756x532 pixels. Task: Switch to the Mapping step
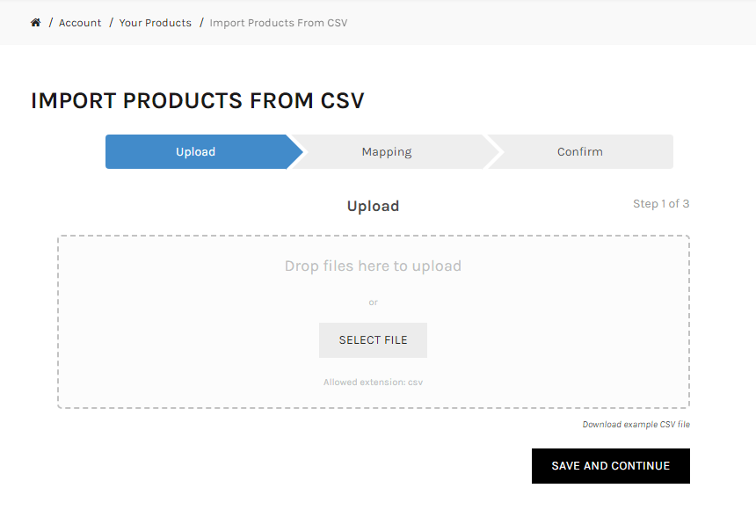(x=387, y=151)
